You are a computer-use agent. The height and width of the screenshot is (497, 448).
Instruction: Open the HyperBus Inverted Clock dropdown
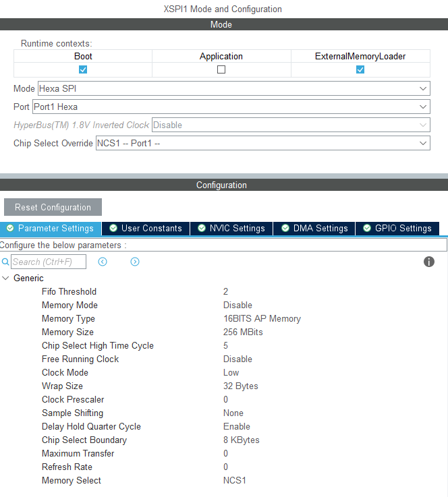pyautogui.click(x=291, y=125)
